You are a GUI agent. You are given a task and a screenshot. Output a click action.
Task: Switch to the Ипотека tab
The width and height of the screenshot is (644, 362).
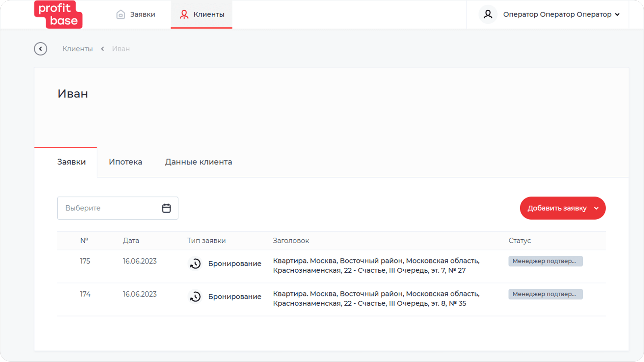[x=125, y=162]
